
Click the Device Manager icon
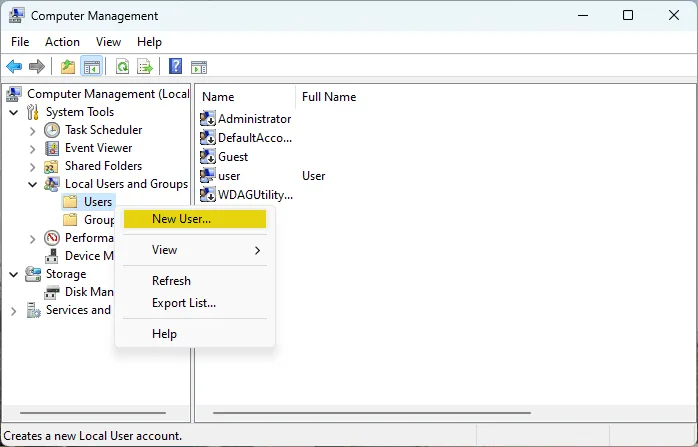click(x=52, y=256)
